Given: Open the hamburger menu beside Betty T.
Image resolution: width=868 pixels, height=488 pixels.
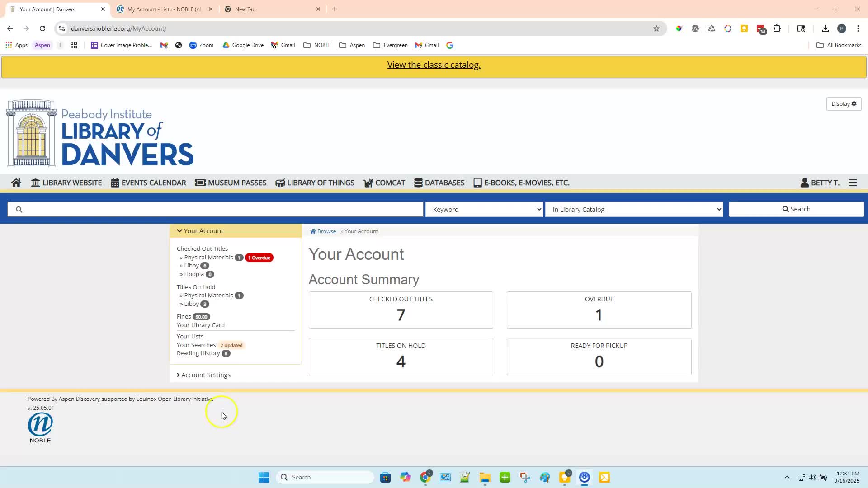Looking at the screenshot, I should (853, 183).
